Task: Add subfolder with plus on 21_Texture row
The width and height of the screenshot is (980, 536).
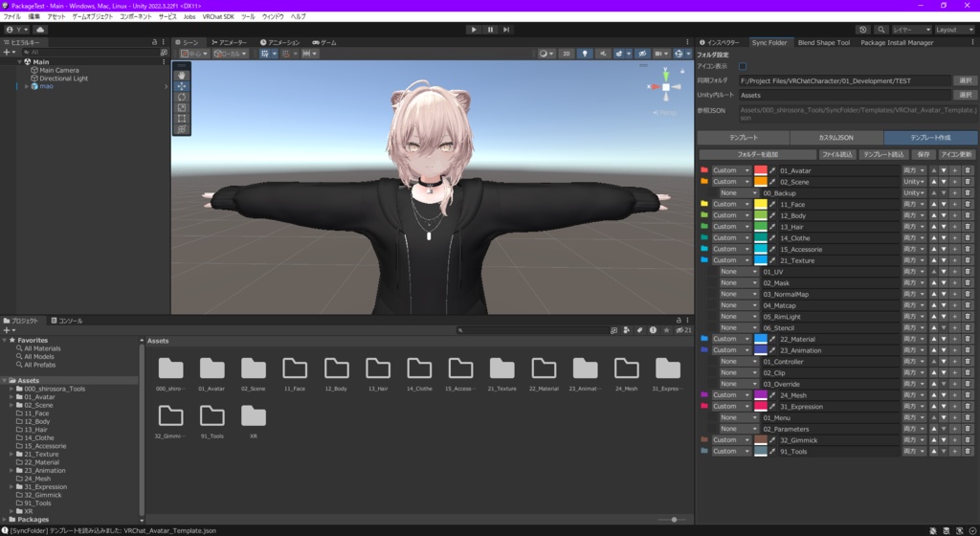Action: pyautogui.click(x=954, y=260)
